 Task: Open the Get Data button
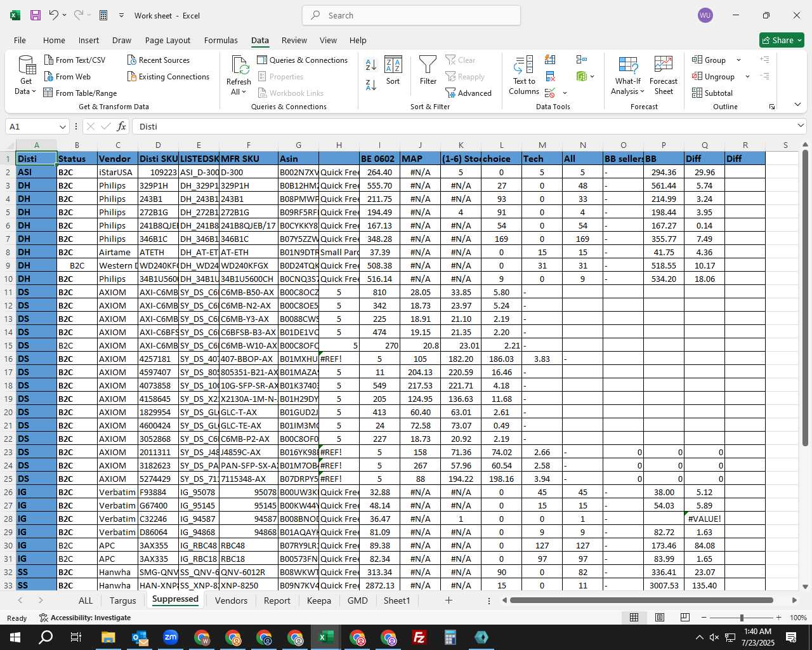(26, 76)
